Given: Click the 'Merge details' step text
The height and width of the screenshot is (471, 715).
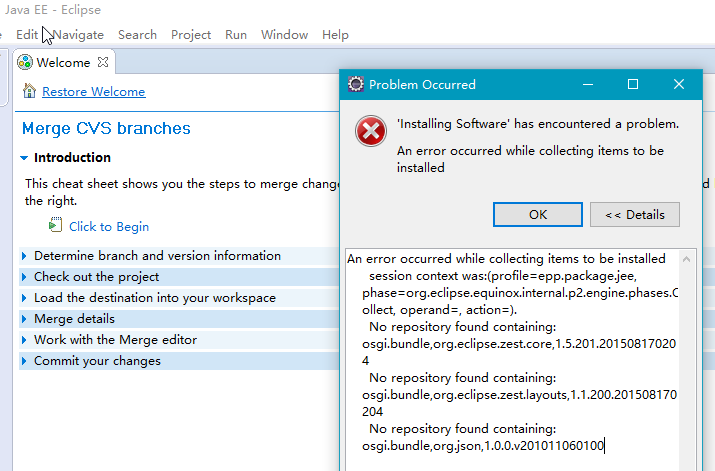Looking at the screenshot, I should click(x=74, y=319).
